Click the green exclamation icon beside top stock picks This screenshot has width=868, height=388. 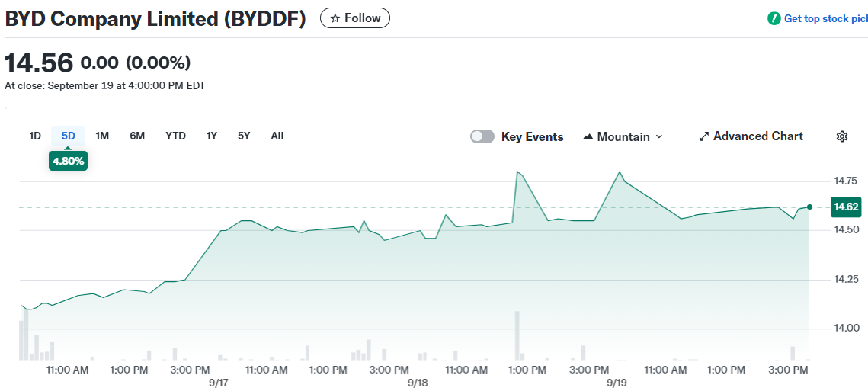pyautogui.click(x=774, y=18)
